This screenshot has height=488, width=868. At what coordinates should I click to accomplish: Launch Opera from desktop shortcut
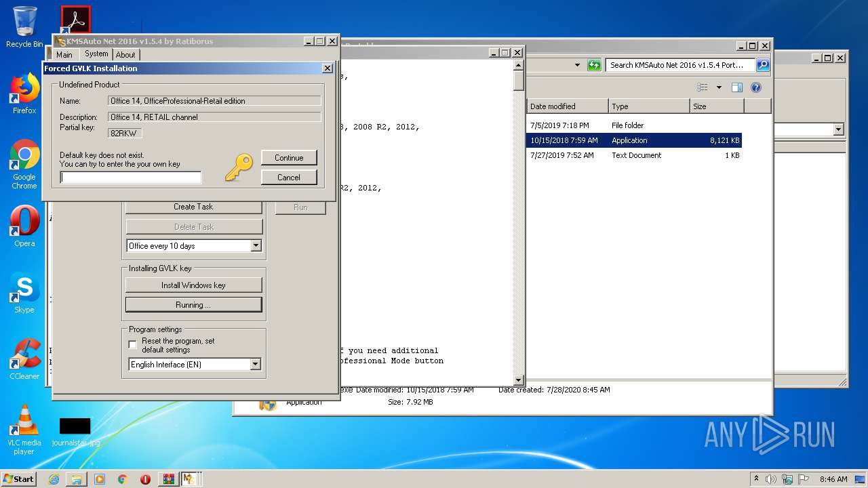[24, 226]
